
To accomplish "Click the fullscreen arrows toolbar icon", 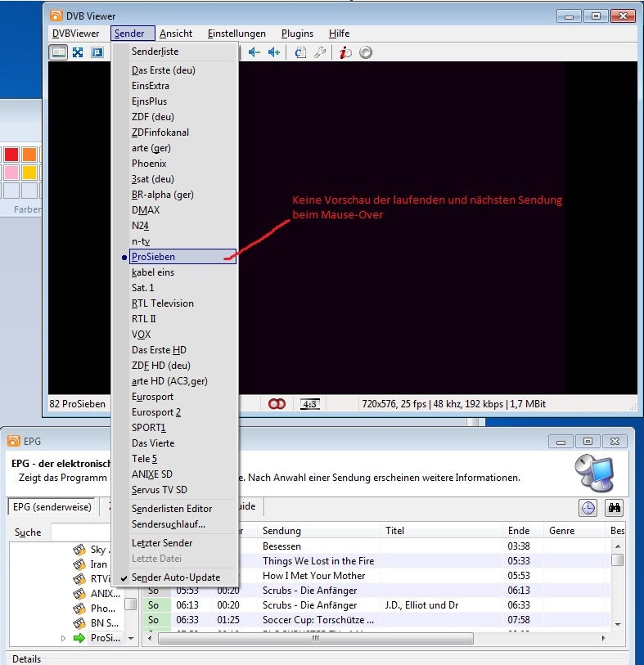I will (78, 52).
